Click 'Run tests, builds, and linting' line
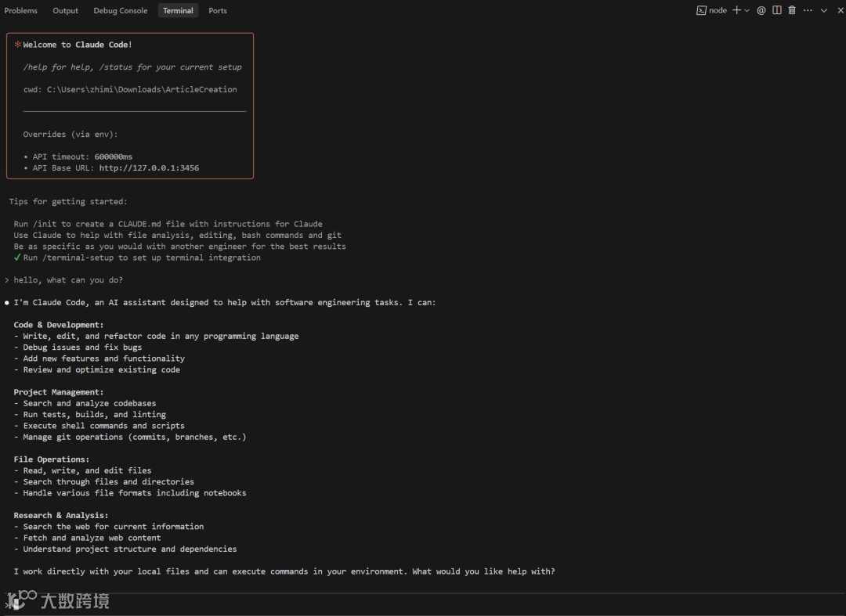Screen dimensions: 846x616 pyautogui.click(x=89, y=415)
